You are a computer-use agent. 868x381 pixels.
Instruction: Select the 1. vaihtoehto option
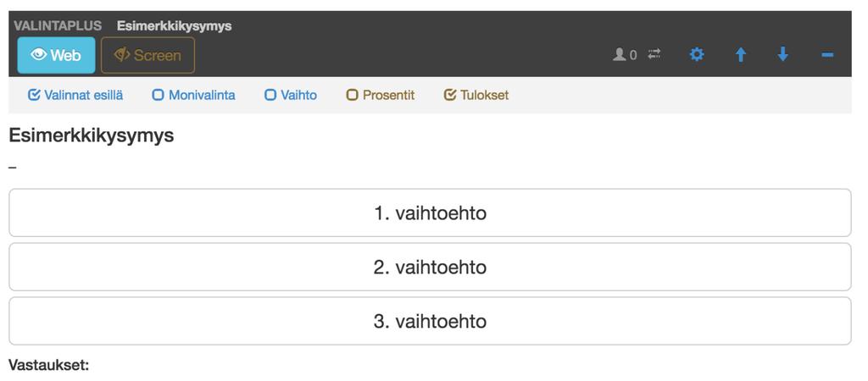pyautogui.click(x=430, y=213)
